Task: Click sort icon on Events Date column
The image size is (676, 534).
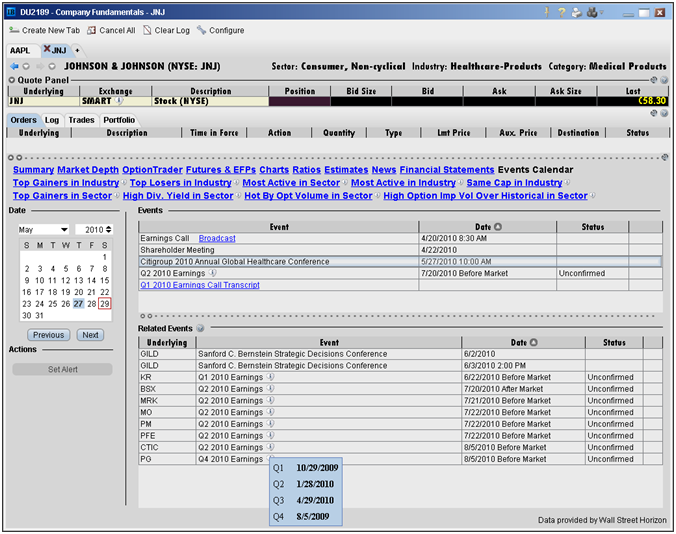Action: click(499, 227)
